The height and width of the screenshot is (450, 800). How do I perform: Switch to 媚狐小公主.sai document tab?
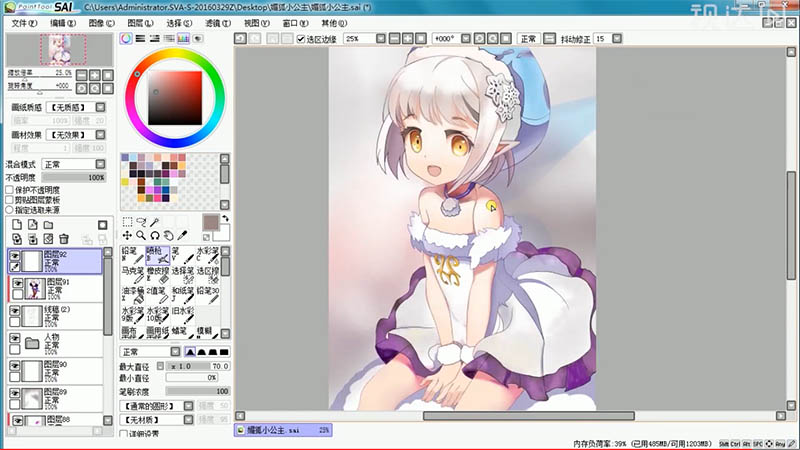pos(283,430)
